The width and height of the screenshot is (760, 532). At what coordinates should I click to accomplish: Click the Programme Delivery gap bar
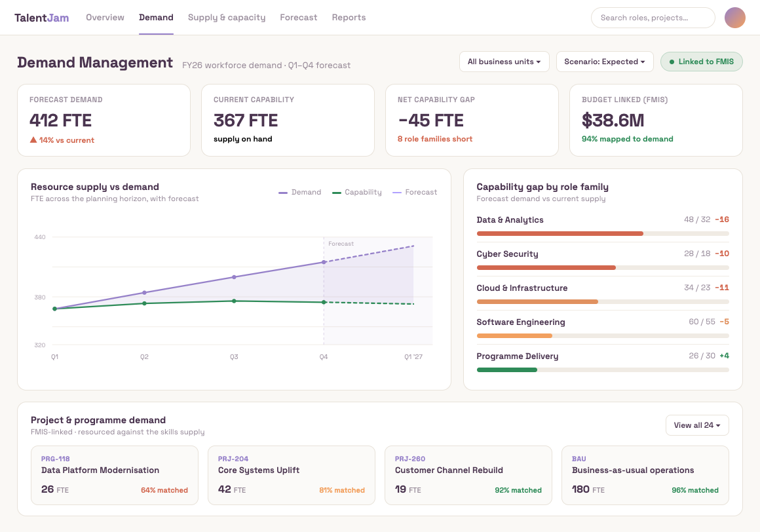point(603,370)
